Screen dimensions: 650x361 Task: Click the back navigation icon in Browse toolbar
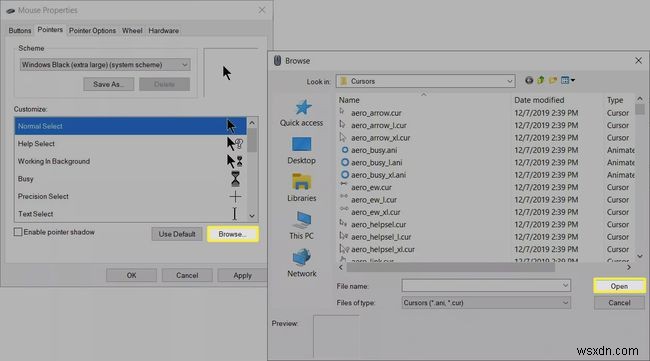click(x=529, y=80)
